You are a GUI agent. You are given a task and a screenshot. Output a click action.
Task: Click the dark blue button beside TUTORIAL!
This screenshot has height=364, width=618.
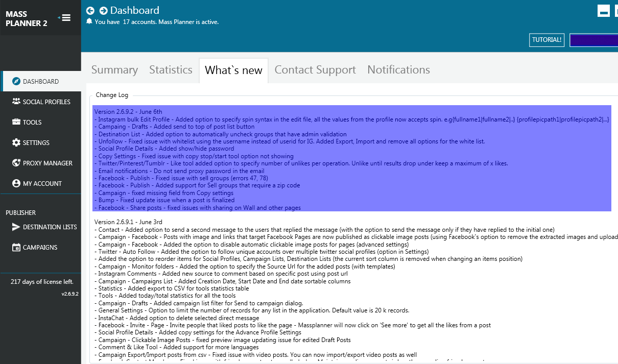pos(593,40)
